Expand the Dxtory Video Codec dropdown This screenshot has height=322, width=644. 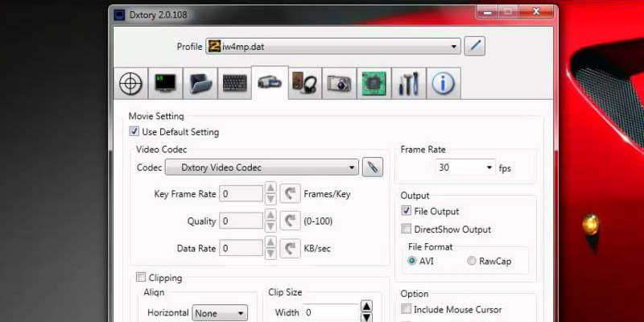point(262,167)
